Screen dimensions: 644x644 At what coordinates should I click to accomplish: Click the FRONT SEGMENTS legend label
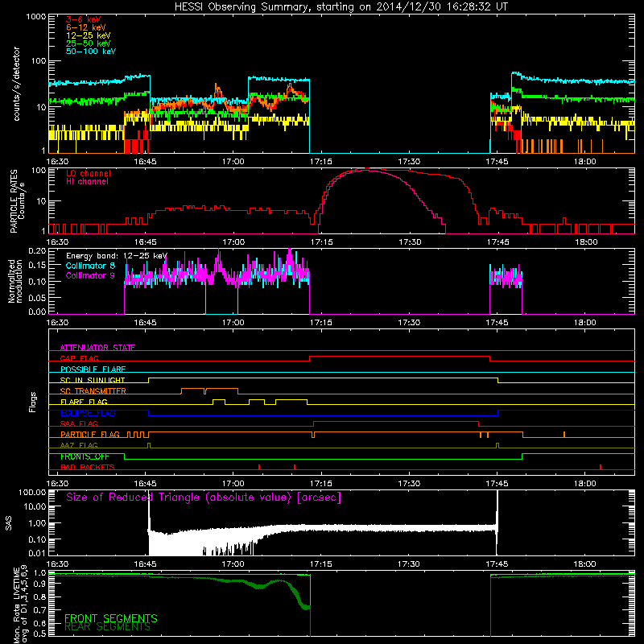111,618
